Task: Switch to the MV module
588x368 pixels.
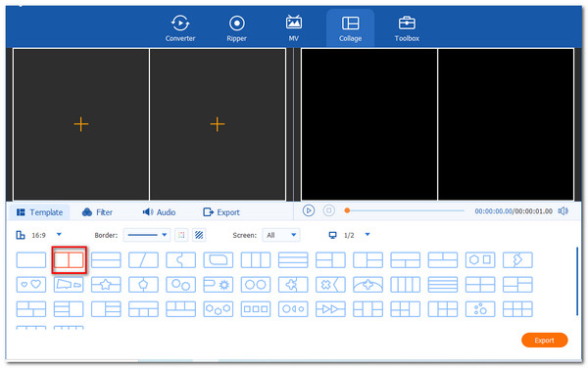Action: (x=293, y=28)
